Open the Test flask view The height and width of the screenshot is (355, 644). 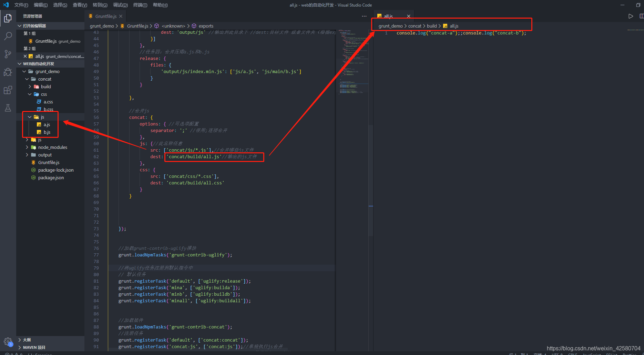pyautogui.click(x=8, y=108)
